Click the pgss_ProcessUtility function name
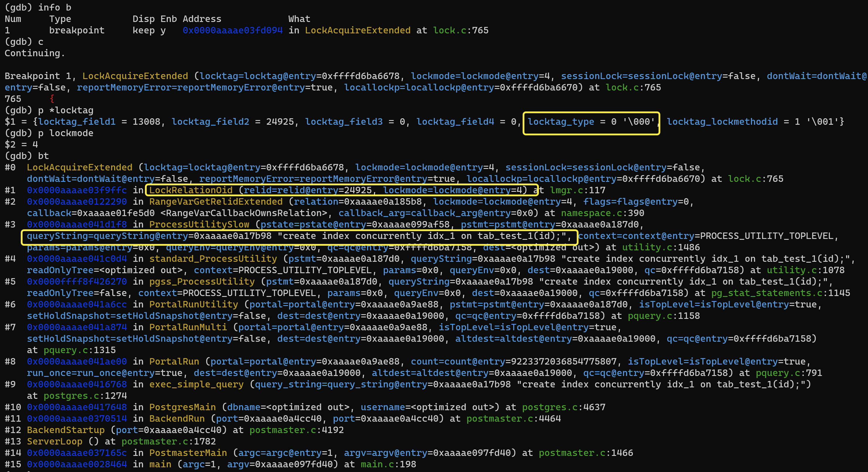The image size is (868, 472). (202, 282)
